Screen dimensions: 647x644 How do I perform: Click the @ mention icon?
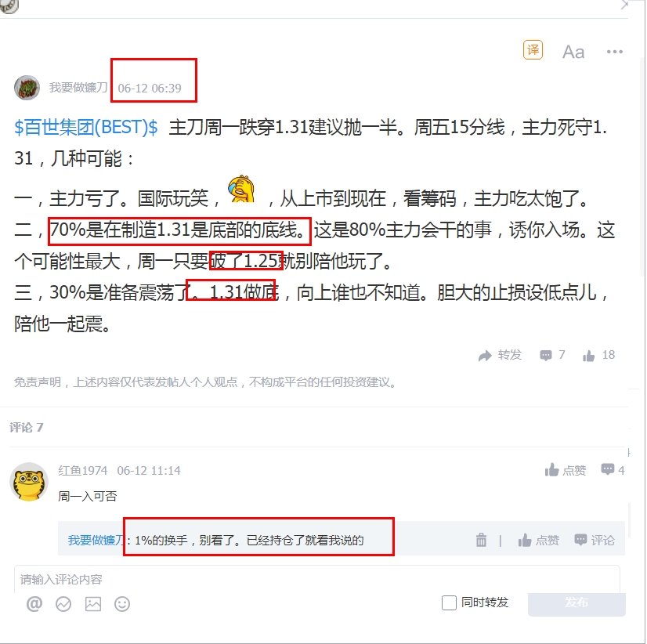(34, 604)
